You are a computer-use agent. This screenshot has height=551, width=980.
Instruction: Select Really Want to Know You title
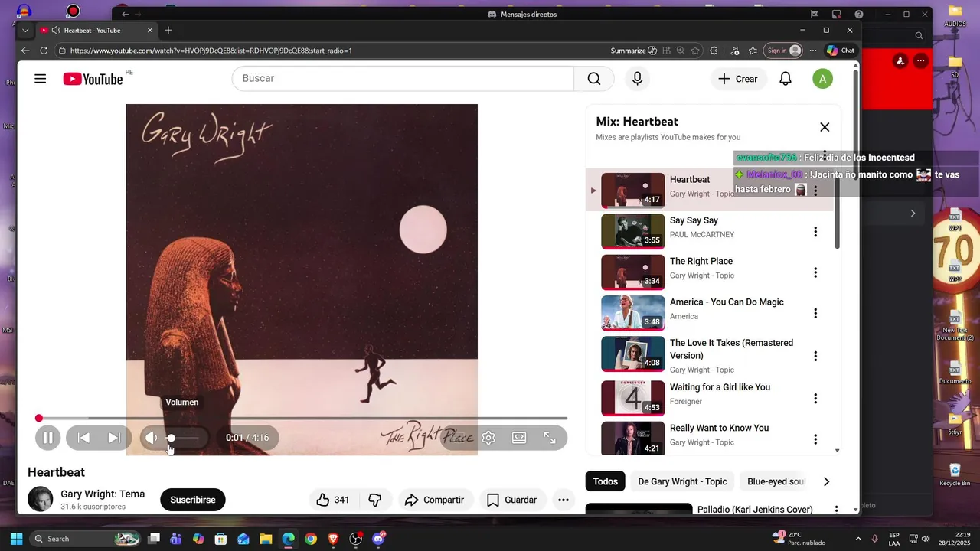tap(719, 428)
